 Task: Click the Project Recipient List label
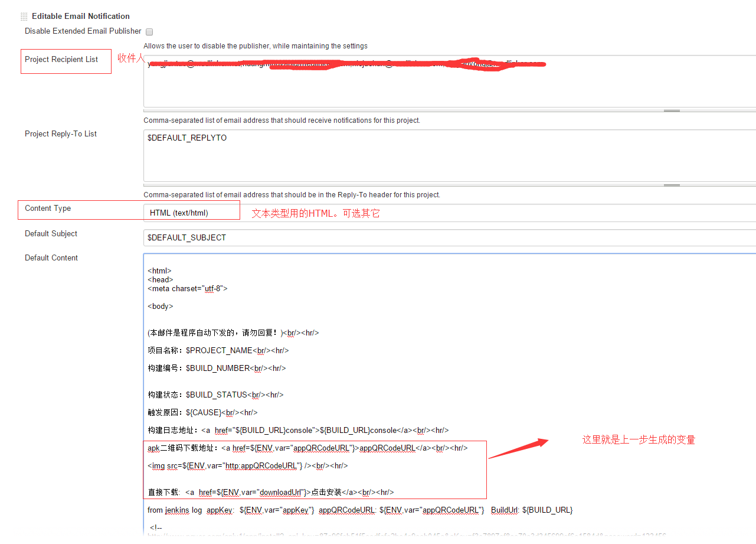[x=61, y=60]
